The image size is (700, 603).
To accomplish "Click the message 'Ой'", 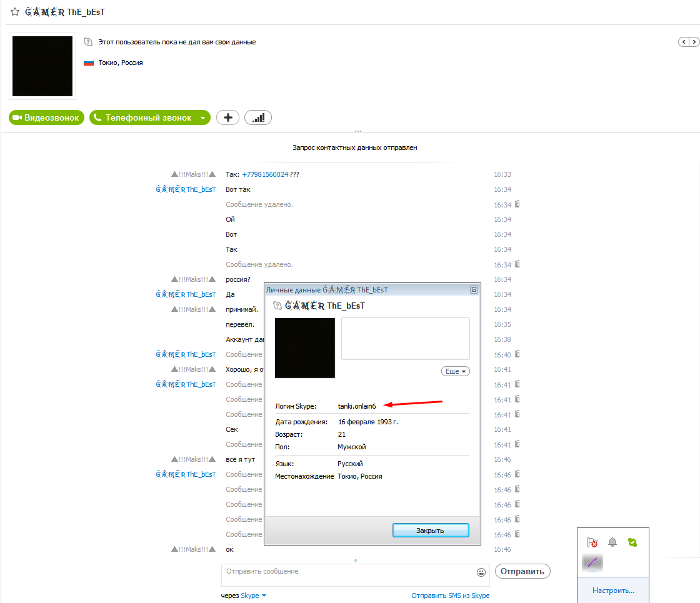I will point(231,219).
